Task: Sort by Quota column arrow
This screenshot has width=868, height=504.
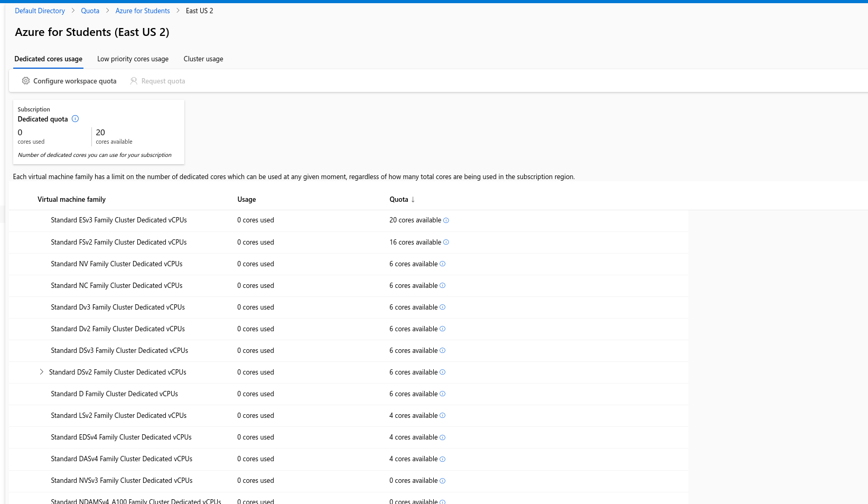Action: pos(413,199)
